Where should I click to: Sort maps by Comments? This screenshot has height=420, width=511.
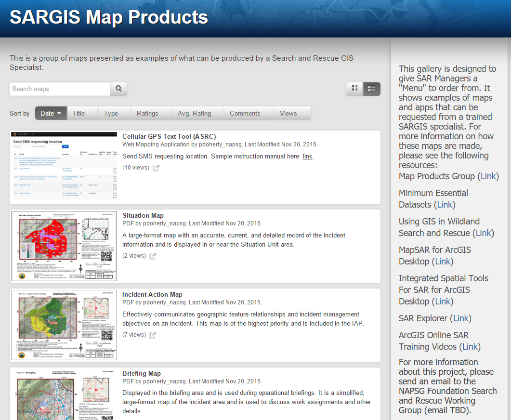[x=245, y=113]
